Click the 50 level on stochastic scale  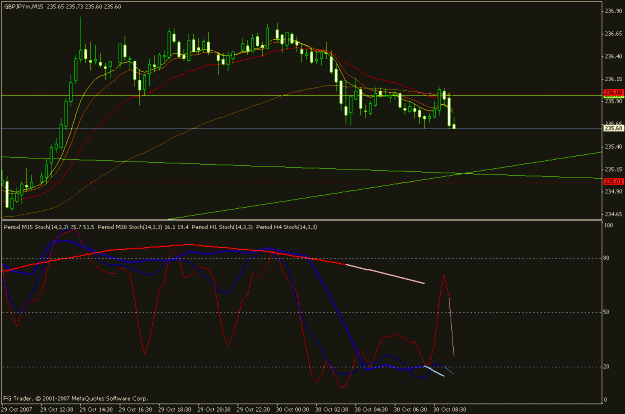pyautogui.click(x=607, y=312)
